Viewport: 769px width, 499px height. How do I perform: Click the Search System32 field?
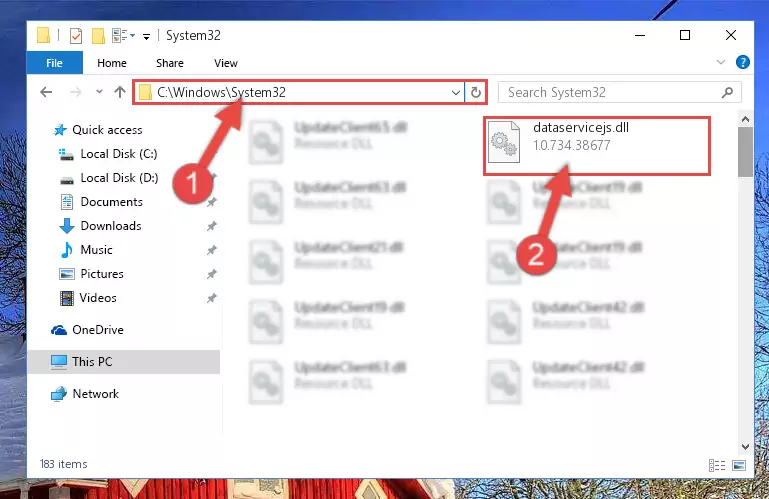point(619,92)
